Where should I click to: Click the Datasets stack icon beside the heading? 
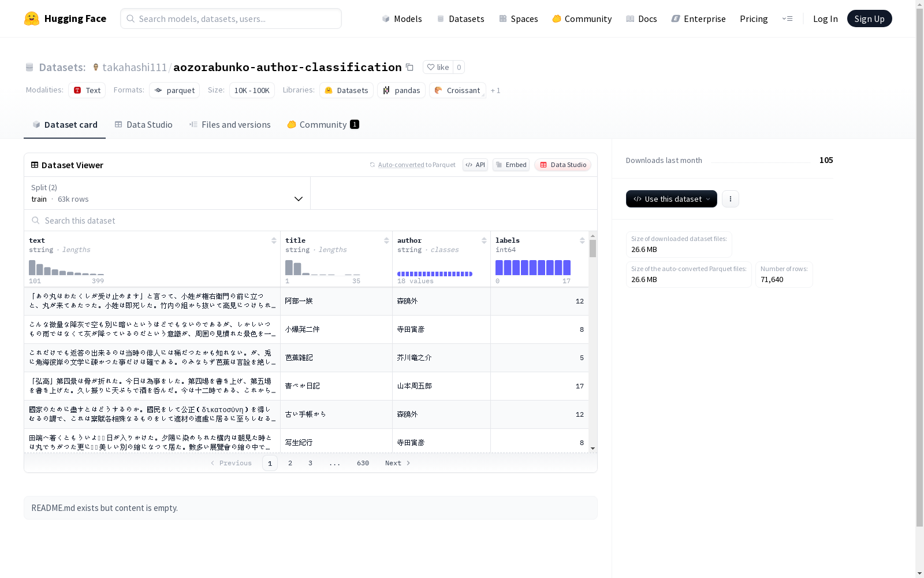click(29, 67)
